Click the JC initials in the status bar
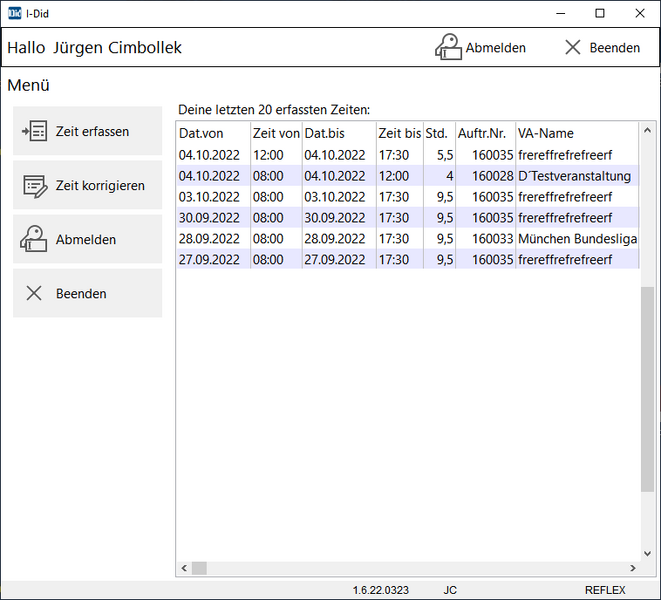The width and height of the screenshot is (661, 600). point(450,590)
